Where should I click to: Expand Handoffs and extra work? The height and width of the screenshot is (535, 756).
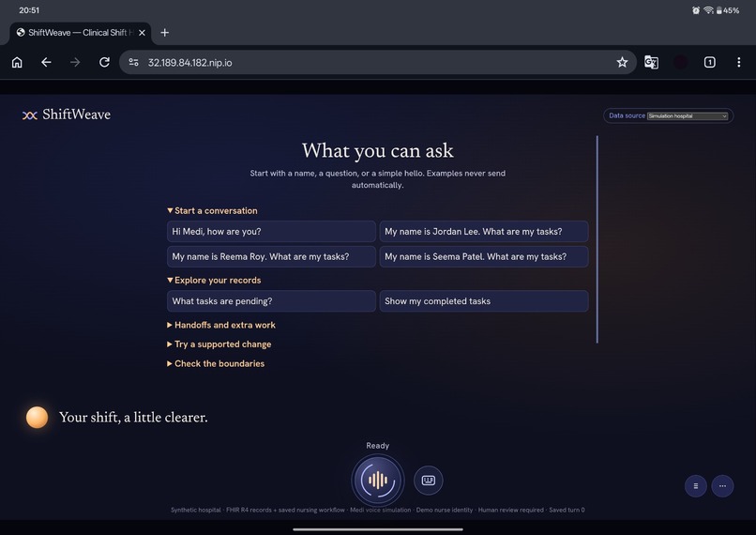click(221, 325)
